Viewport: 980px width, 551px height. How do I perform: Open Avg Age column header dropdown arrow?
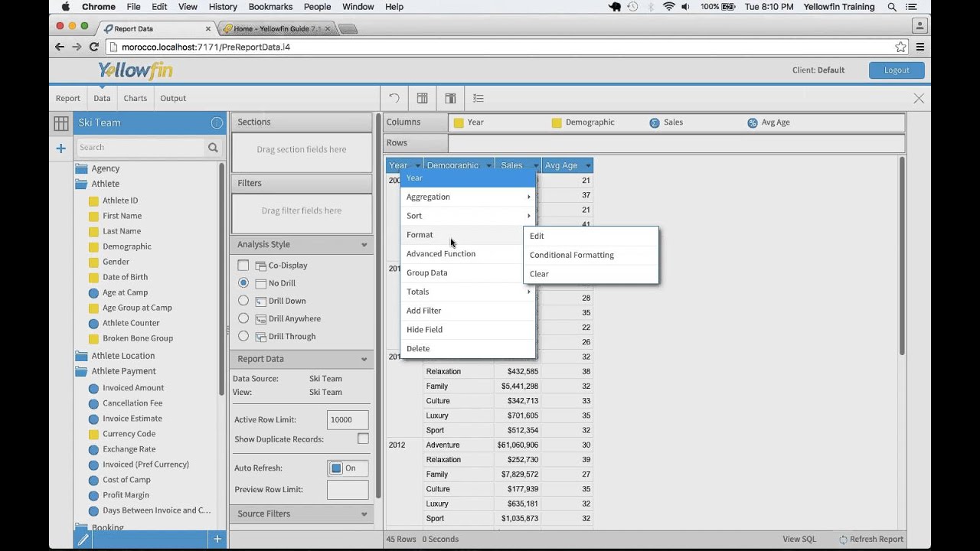(588, 165)
